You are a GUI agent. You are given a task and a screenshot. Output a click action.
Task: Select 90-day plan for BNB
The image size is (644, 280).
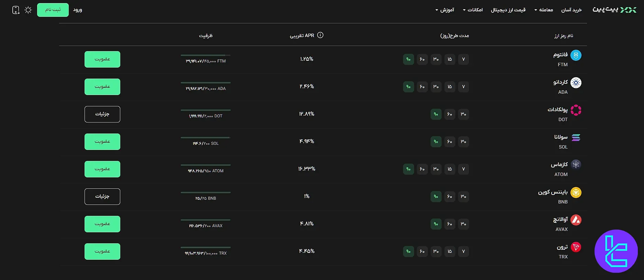coord(436,197)
